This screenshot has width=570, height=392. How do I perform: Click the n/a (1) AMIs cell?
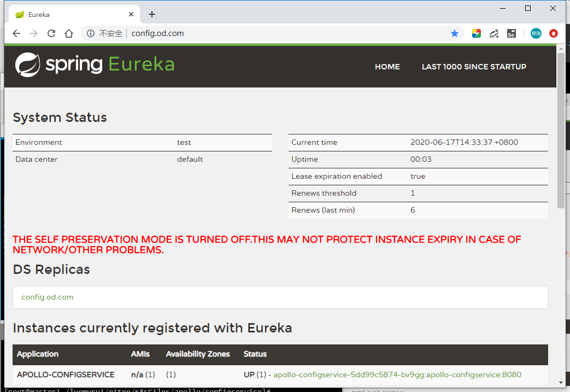coord(143,375)
